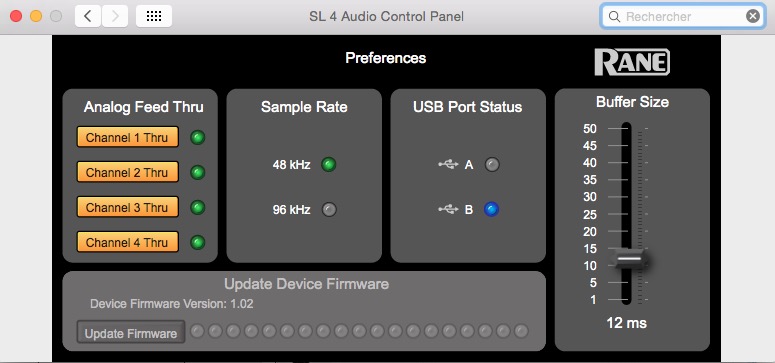This screenshot has width=775, height=363.
Task: Click the USB icon for port A
Action: [448, 164]
